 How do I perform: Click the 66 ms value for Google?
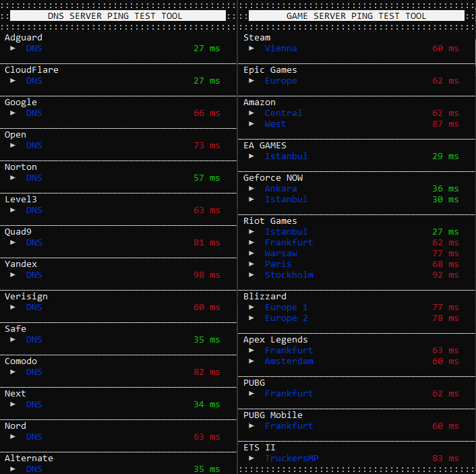point(207,113)
